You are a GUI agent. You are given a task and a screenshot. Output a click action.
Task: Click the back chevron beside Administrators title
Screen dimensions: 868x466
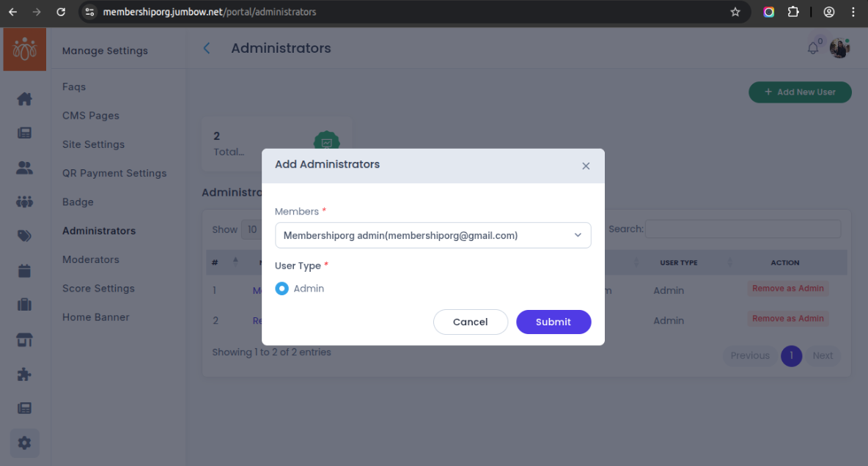(207, 48)
